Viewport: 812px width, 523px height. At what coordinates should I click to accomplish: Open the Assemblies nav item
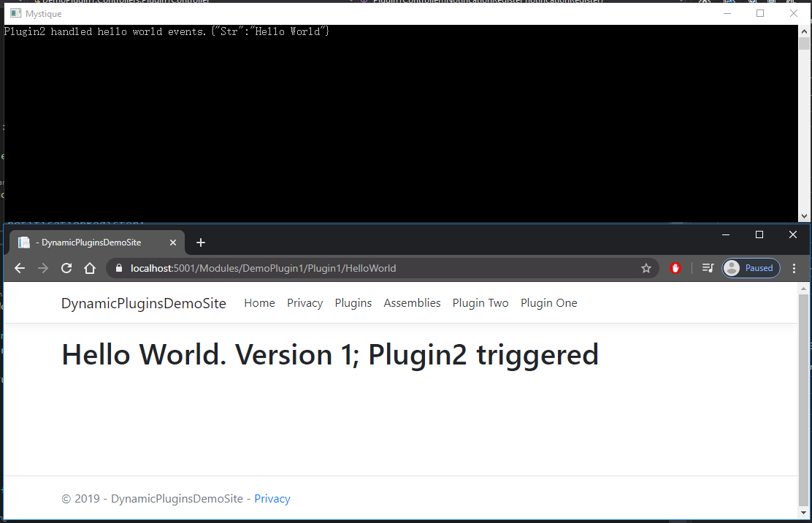tap(412, 303)
